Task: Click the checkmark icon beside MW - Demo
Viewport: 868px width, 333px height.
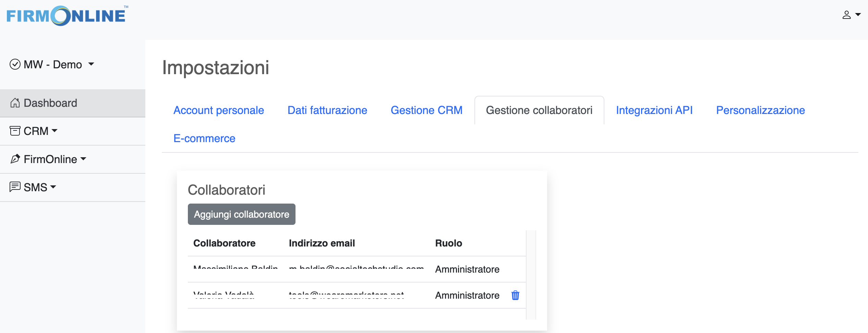Action: (15, 64)
